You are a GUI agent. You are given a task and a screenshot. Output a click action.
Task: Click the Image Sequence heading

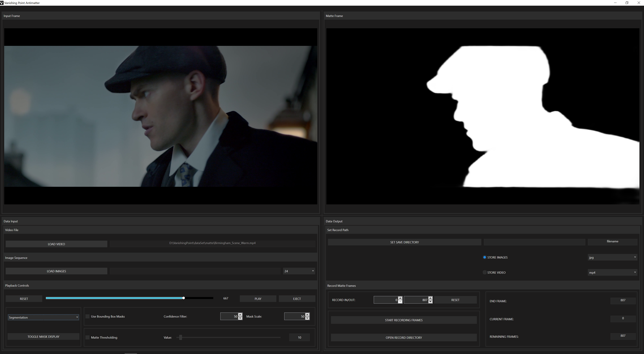[x=16, y=258]
